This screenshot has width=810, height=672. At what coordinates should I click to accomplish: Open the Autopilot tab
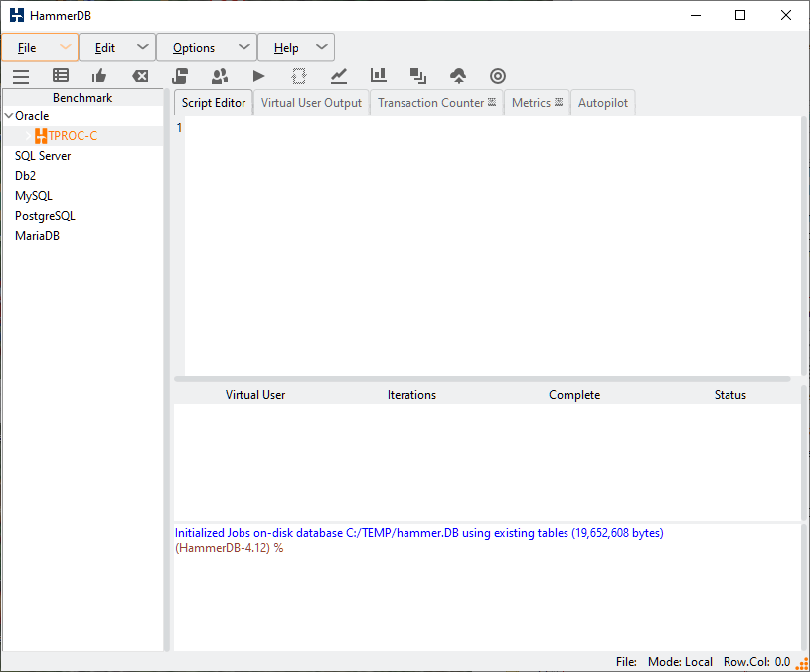[602, 101]
